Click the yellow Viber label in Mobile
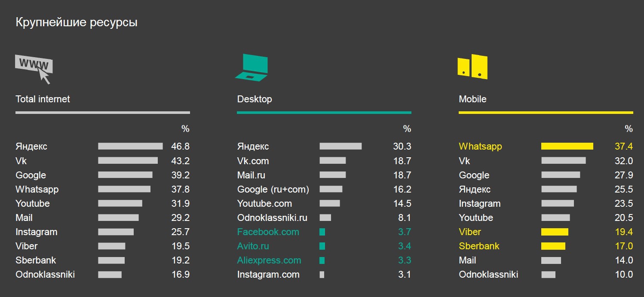This screenshot has height=297, width=644. [x=470, y=232]
